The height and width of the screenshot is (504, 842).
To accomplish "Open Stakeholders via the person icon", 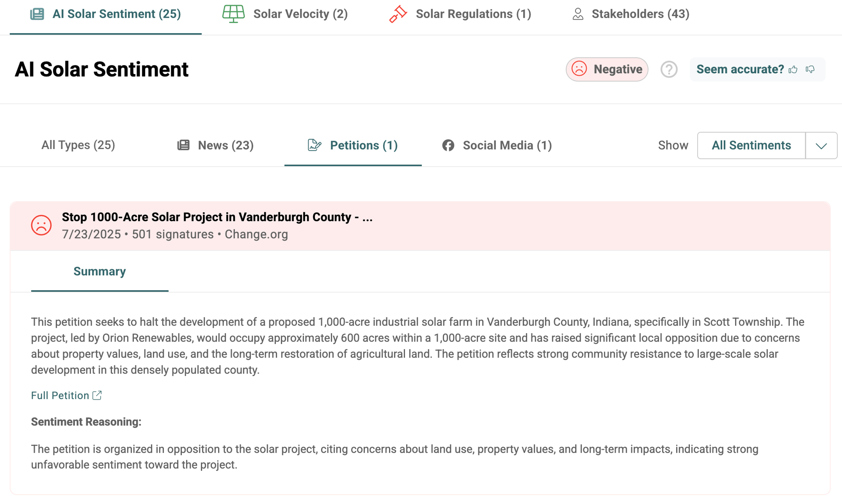I will point(578,13).
